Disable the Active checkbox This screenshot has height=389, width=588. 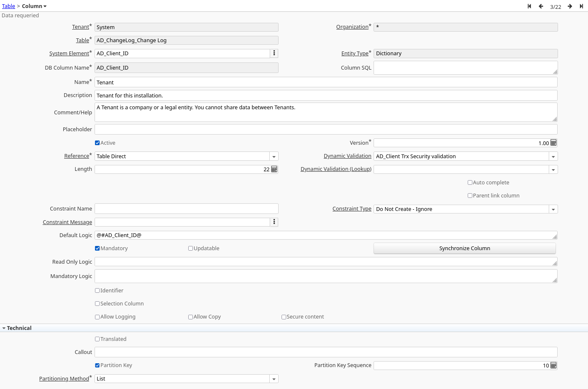[x=97, y=143]
